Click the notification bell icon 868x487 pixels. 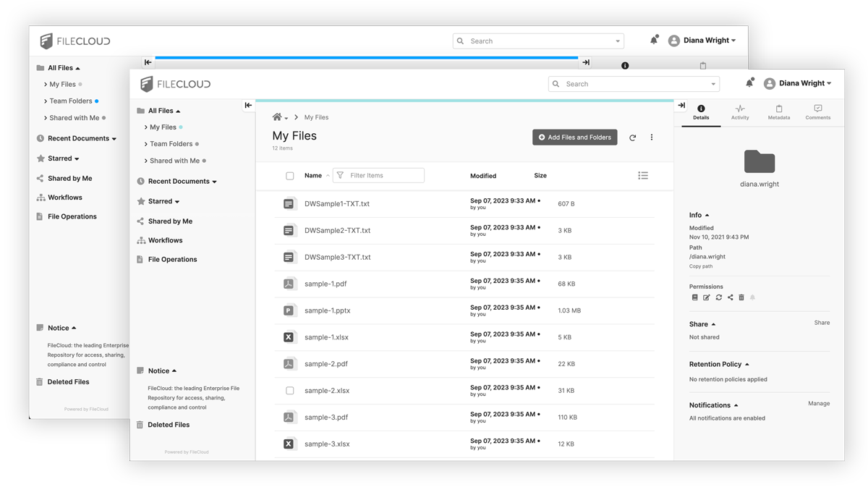tap(749, 83)
